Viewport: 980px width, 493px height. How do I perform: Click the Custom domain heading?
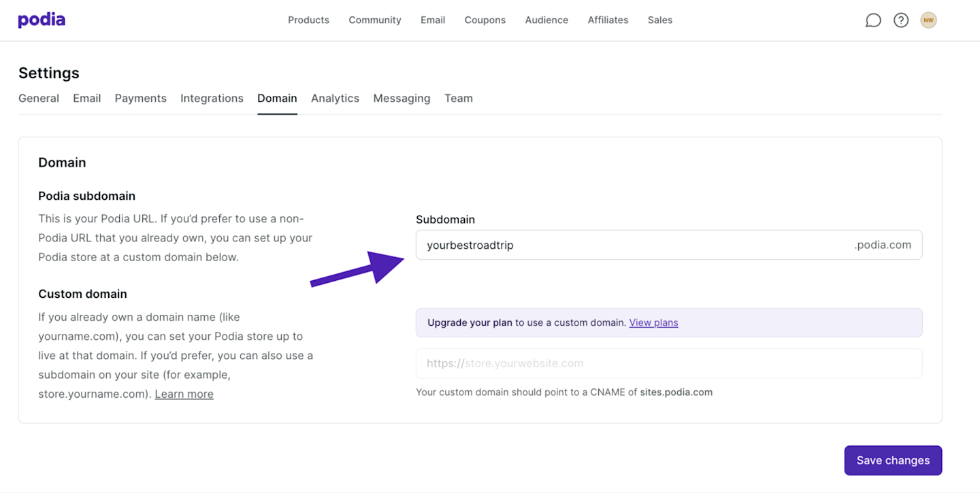pyautogui.click(x=83, y=294)
